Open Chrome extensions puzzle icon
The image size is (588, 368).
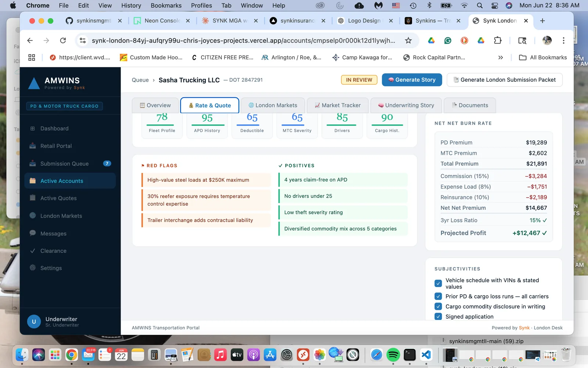(498, 40)
